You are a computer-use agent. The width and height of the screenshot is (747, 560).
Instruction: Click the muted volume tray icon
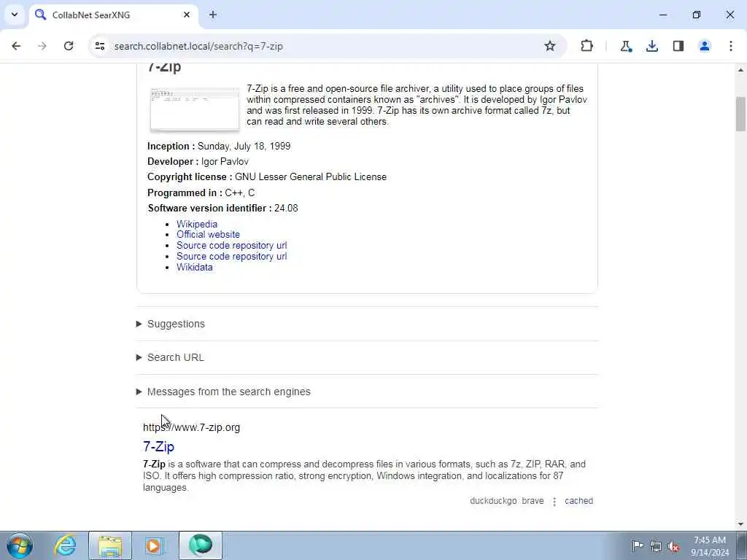click(x=674, y=546)
